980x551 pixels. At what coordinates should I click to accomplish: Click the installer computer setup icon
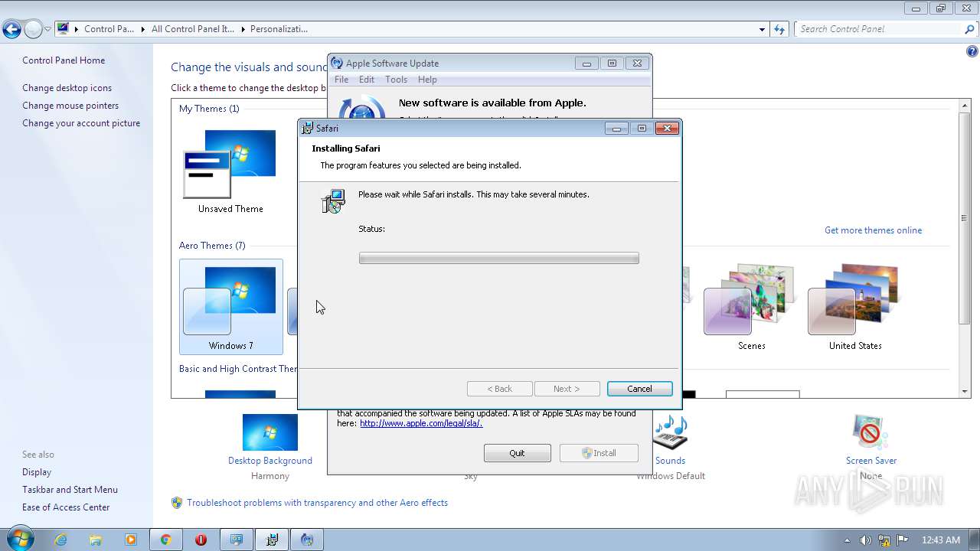click(x=333, y=201)
